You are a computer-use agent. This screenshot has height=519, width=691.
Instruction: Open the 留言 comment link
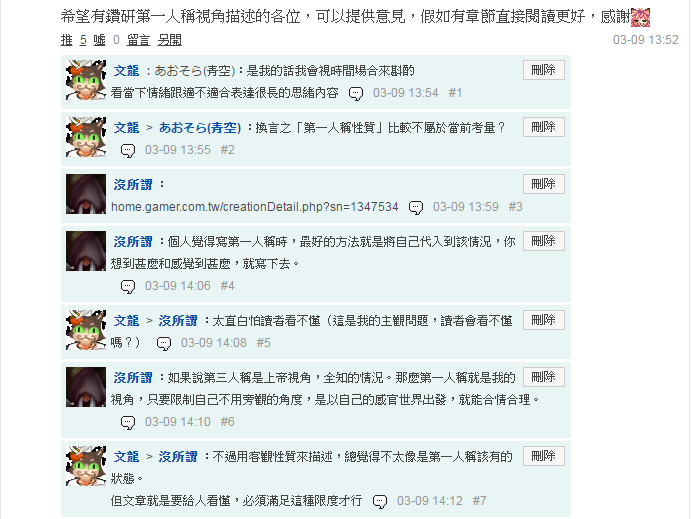[x=138, y=40]
